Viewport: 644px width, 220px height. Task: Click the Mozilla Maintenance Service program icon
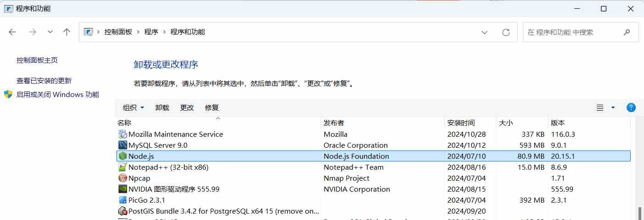tap(122, 134)
